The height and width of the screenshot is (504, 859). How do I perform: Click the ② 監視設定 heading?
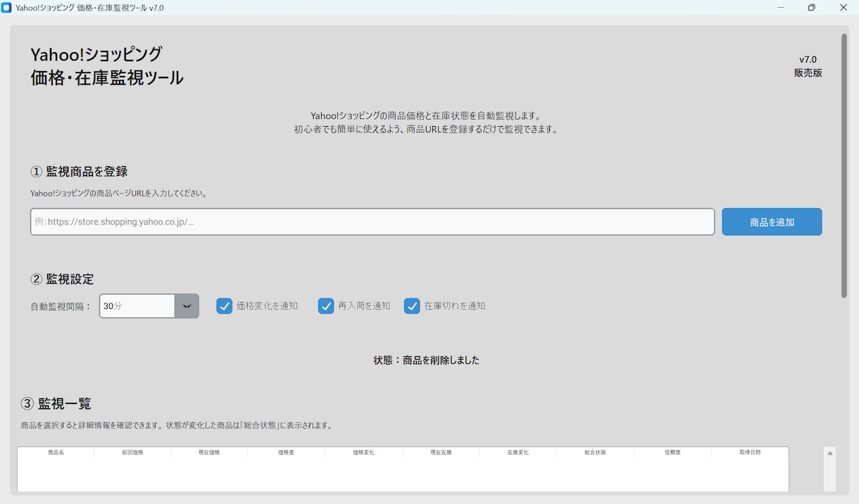pos(62,279)
